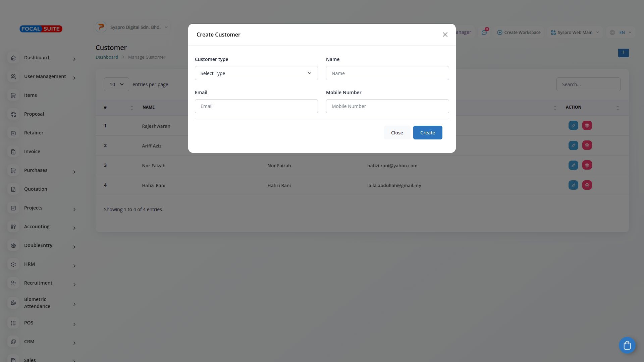
Task: Click the edit pencil icon for Rajeshwaran
Action: [x=573, y=126]
